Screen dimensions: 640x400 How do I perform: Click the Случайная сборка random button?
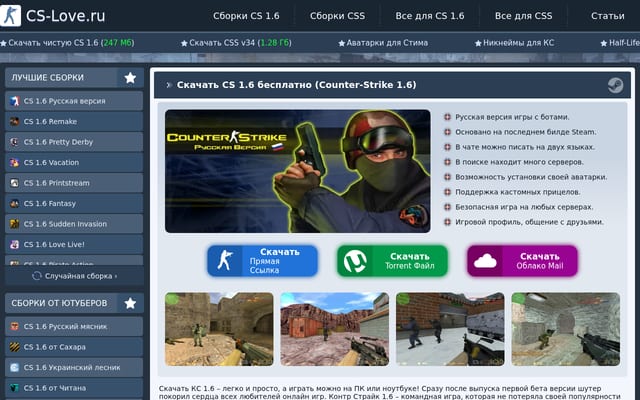[x=74, y=276]
